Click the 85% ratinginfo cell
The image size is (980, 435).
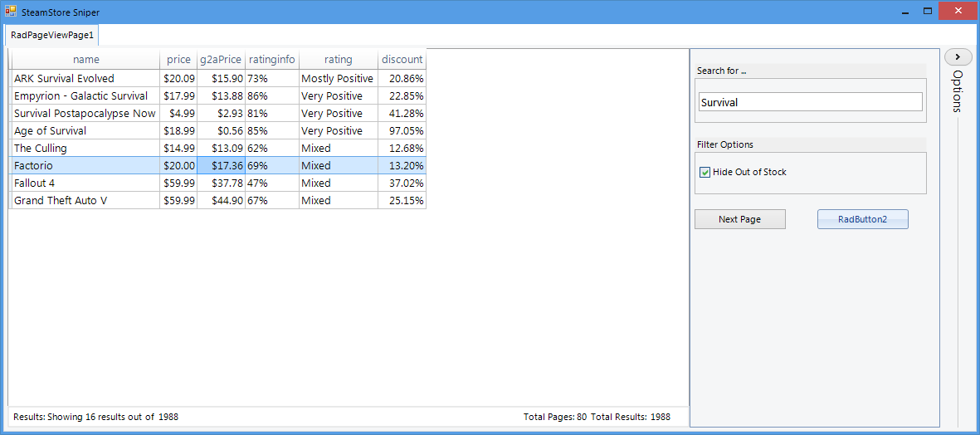tap(272, 130)
